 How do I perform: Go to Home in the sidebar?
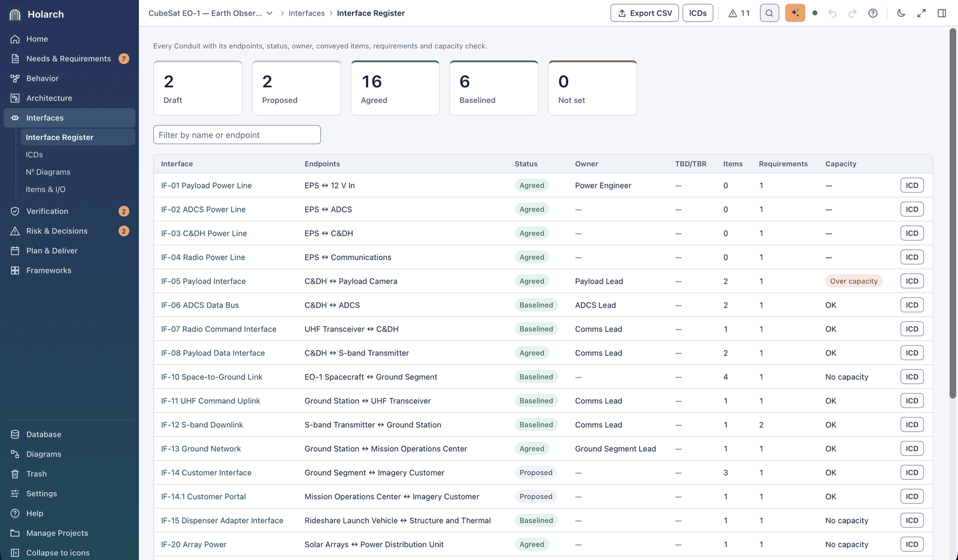(x=69, y=39)
